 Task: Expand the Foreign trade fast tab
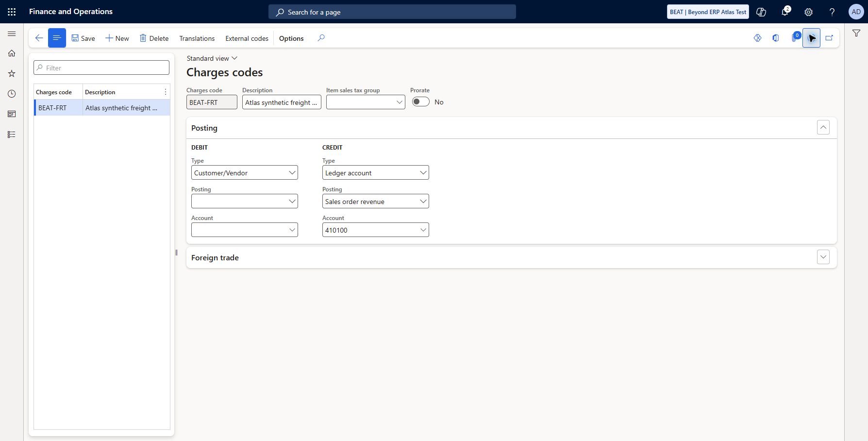[823, 257]
